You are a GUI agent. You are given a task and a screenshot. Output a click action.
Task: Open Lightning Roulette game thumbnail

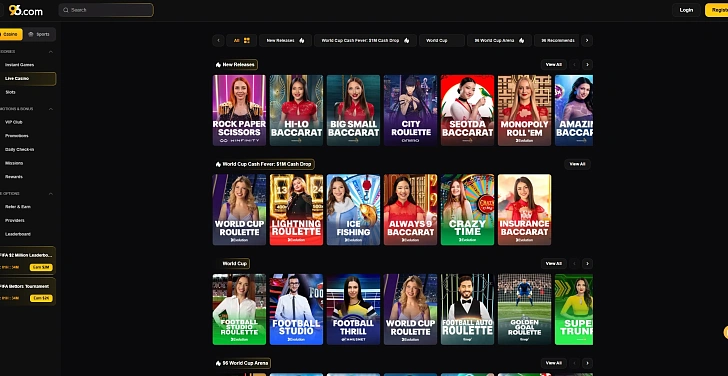(296, 210)
